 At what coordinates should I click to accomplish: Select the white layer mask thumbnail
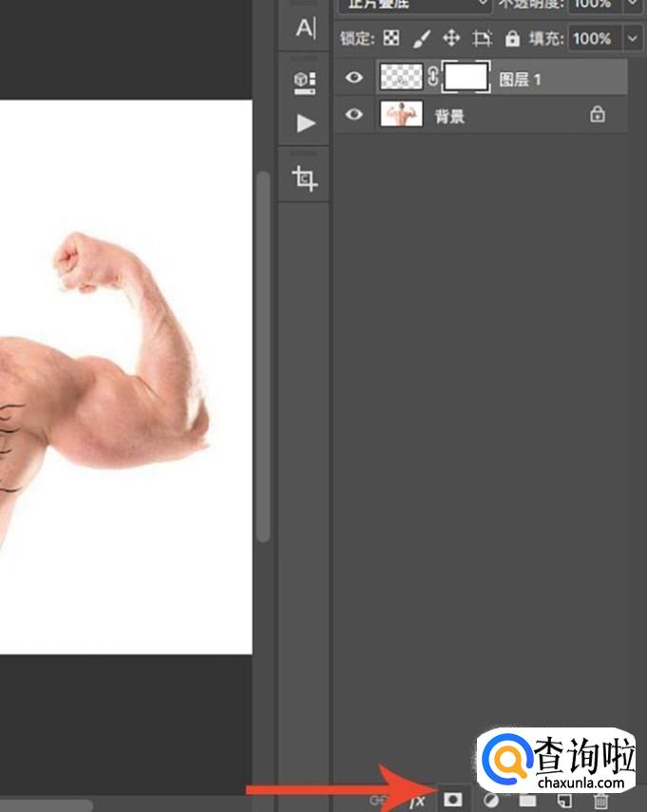coord(466,78)
